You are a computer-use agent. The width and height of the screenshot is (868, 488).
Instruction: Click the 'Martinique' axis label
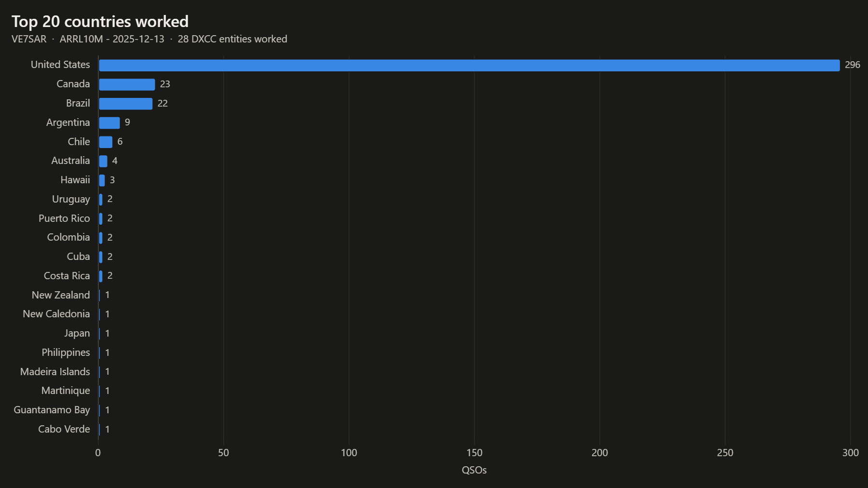click(66, 391)
